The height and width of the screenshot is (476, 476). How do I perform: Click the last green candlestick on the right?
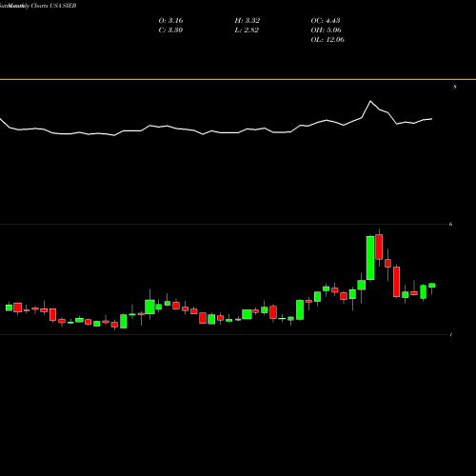tap(432, 285)
